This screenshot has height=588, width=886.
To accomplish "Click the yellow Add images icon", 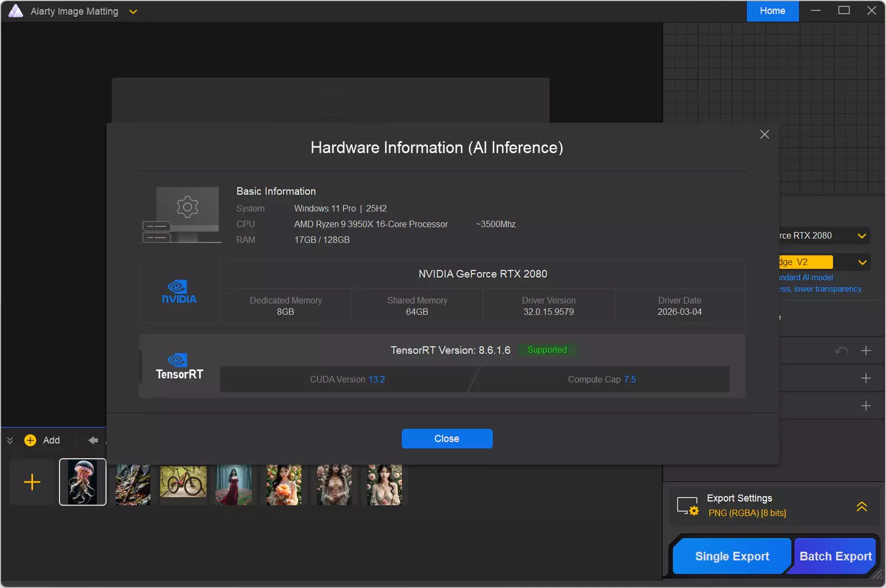I will coord(31,440).
